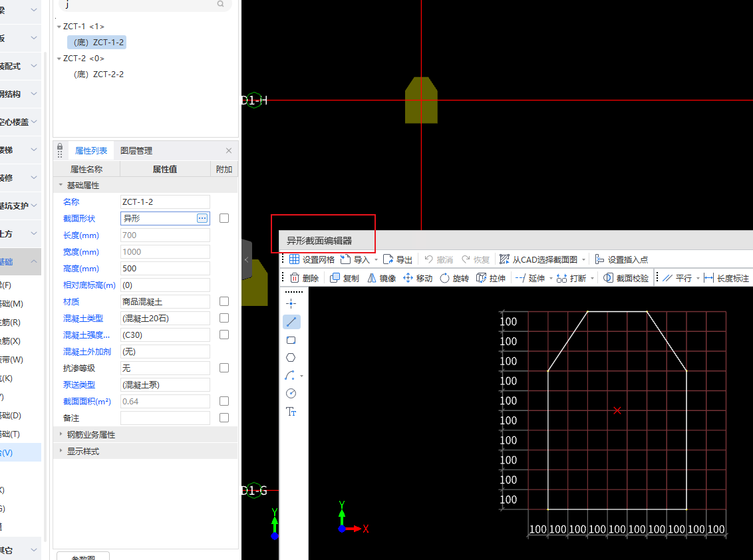This screenshot has width=753, height=560.
Task: Collapse the ZCT-1 tree node
Action: coord(59,27)
